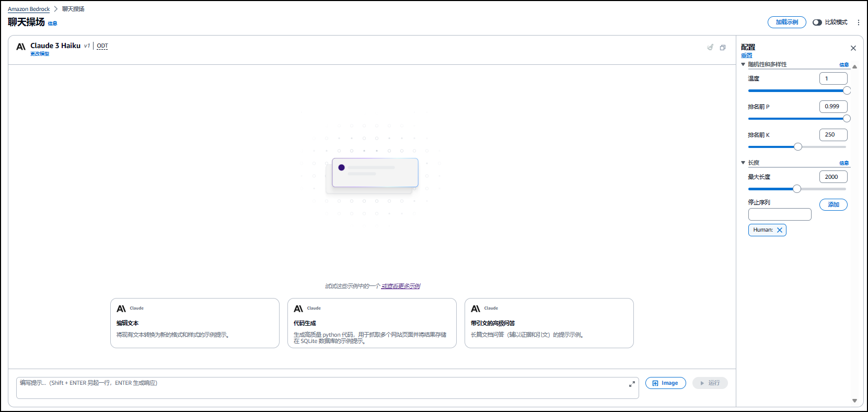Screen dimensions: 868x412
Task: Select the 代码生成 example card
Action: coord(372,323)
